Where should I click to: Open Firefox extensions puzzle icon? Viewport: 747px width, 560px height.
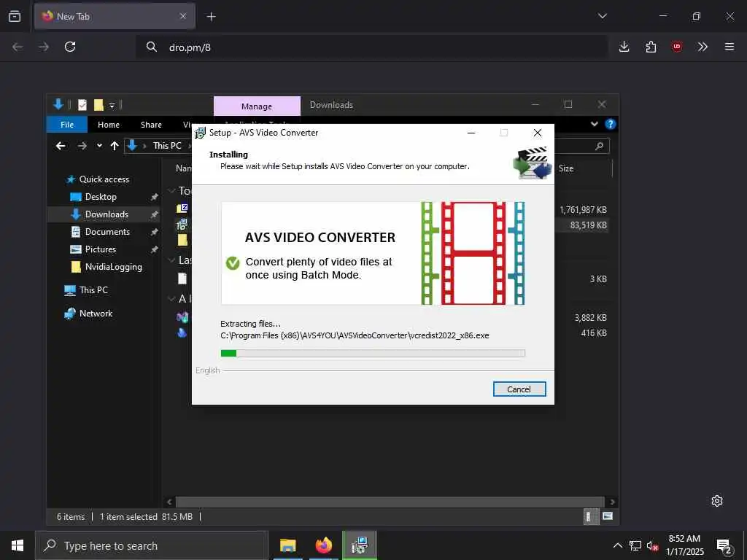[651, 47]
